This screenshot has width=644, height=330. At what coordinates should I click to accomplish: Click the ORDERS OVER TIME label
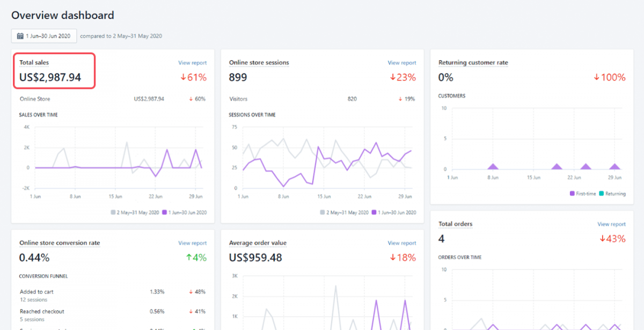click(x=460, y=257)
